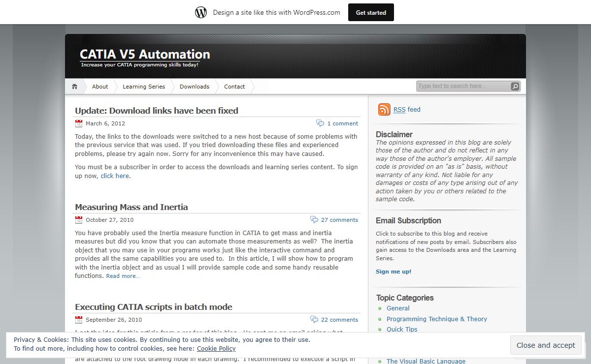Viewport: 591px width, 364px height.
Task: Open the '22 comments' link
Action: [340, 320]
